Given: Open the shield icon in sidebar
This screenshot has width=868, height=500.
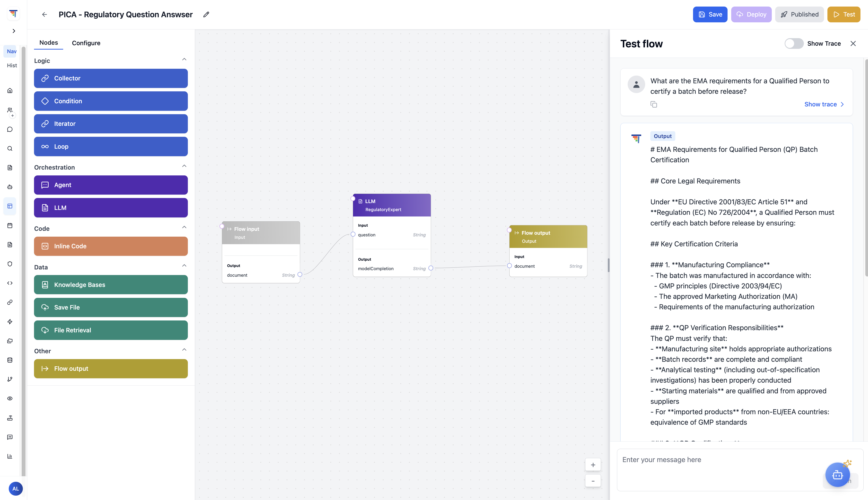Looking at the screenshot, I should coord(10,264).
